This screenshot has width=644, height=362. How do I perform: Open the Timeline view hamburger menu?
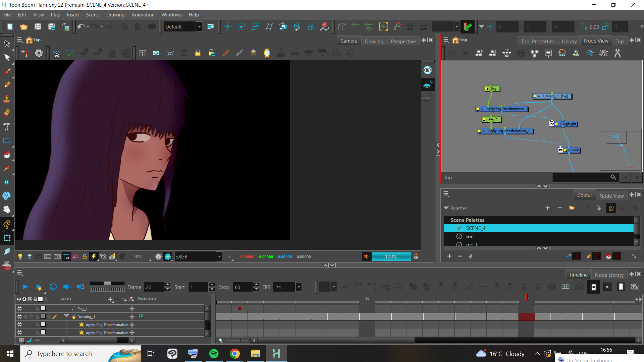coord(20,273)
